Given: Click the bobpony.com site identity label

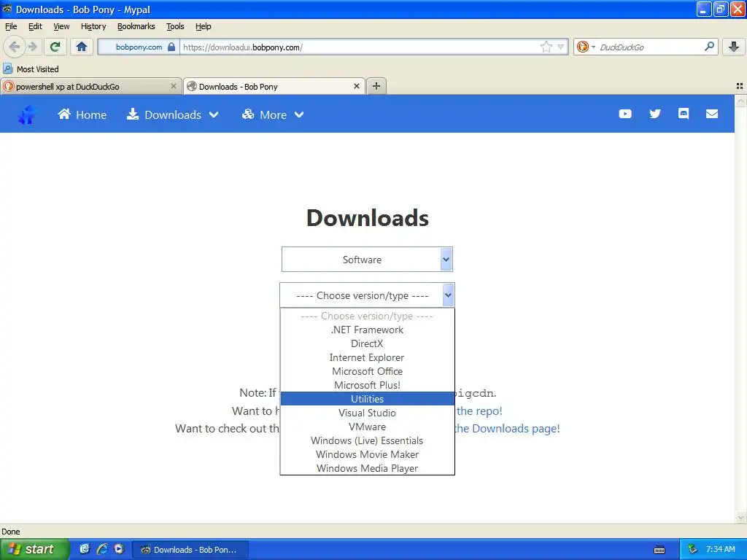Looking at the screenshot, I should (139, 47).
